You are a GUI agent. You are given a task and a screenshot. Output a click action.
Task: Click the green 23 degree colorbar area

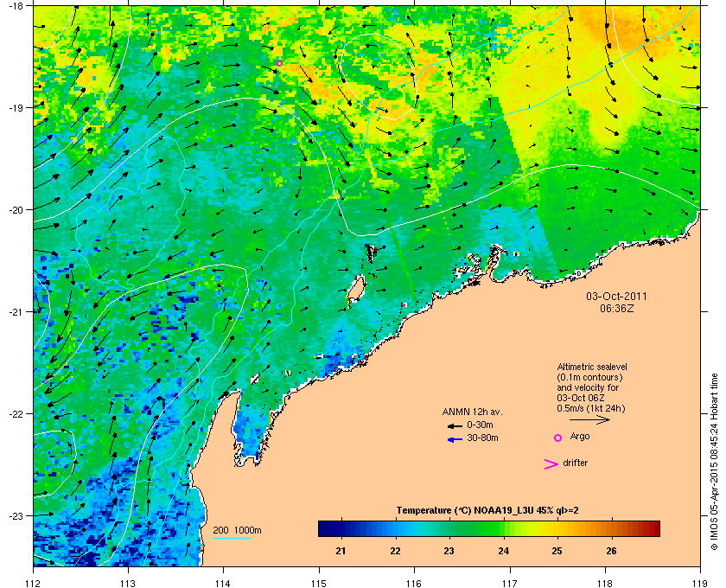click(x=449, y=528)
